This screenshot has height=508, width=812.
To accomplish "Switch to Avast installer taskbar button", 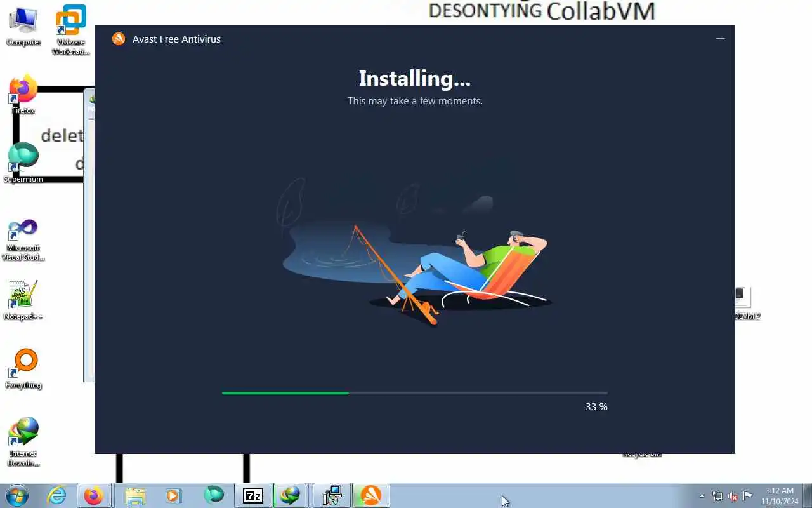I will [x=371, y=495].
